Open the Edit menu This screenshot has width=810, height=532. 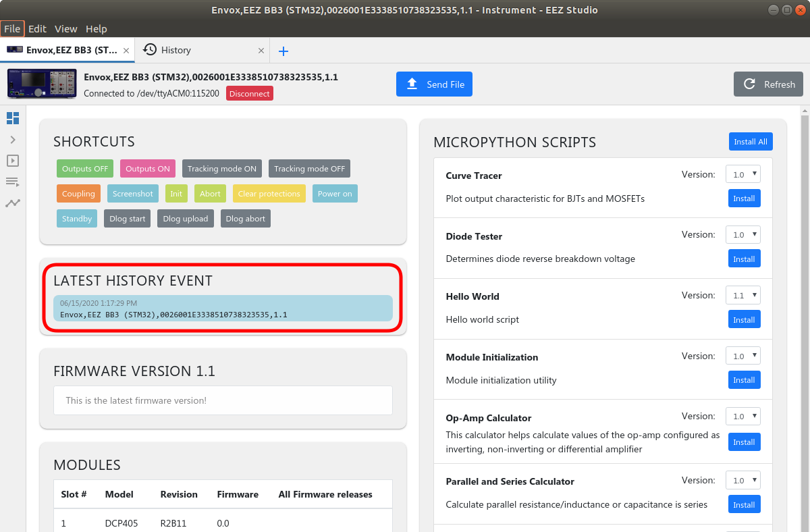pyautogui.click(x=37, y=28)
